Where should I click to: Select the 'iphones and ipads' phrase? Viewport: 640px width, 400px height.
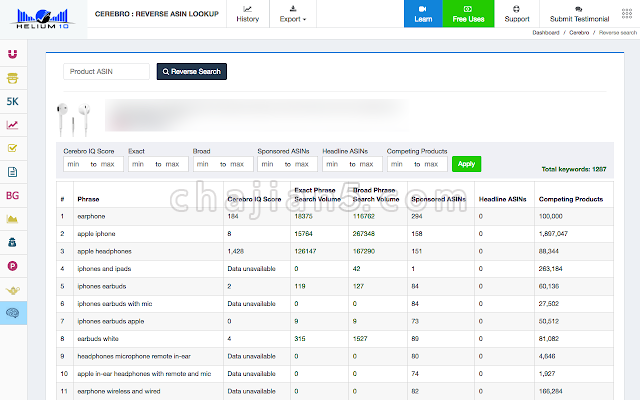pyautogui.click(x=104, y=269)
